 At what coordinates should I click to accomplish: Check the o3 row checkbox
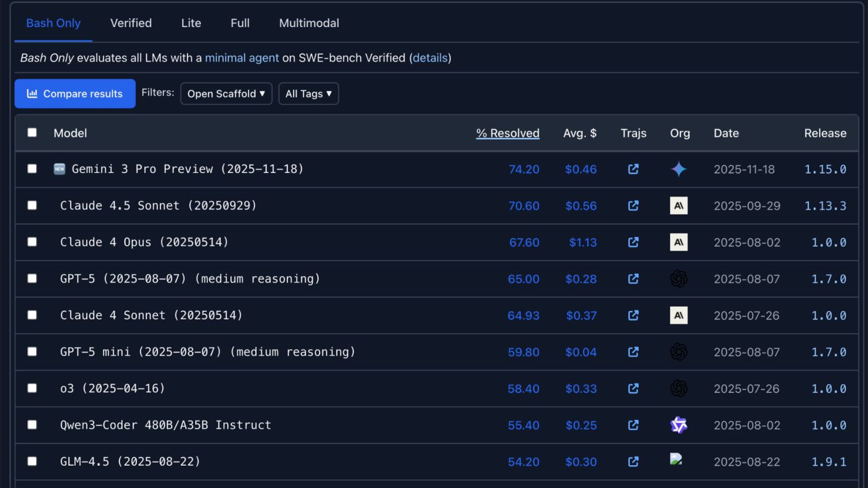click(x=32, y=388)
